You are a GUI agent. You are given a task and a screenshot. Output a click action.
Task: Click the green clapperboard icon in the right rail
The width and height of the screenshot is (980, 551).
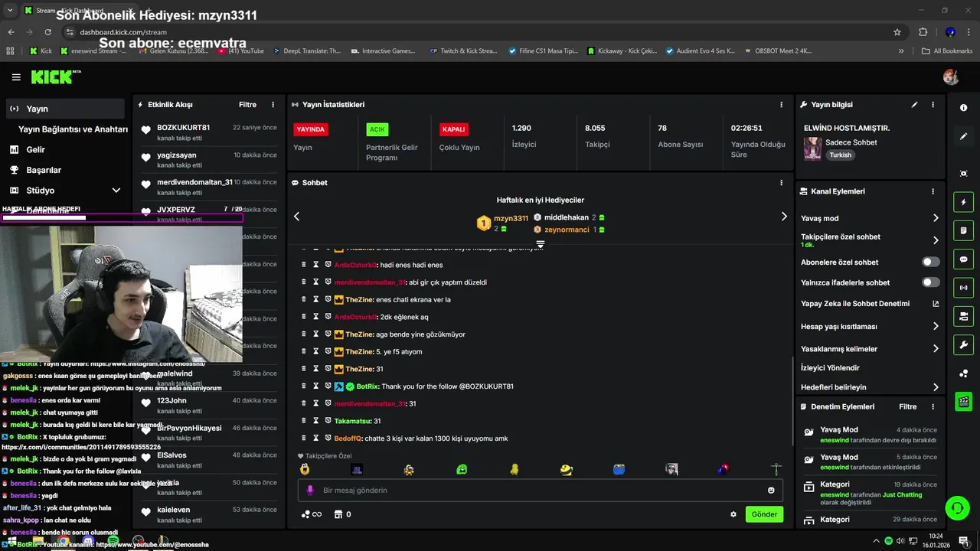[963, 401]
